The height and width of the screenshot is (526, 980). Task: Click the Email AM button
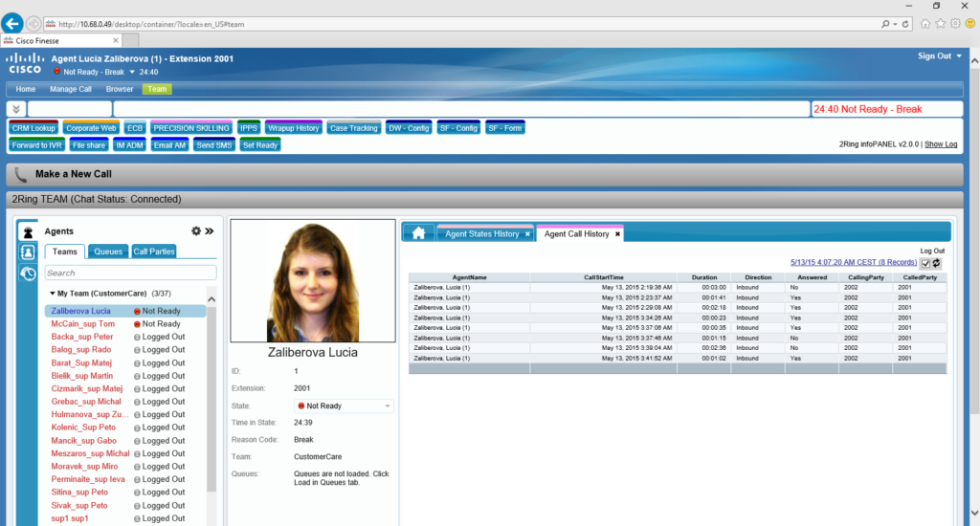(169, 145)
